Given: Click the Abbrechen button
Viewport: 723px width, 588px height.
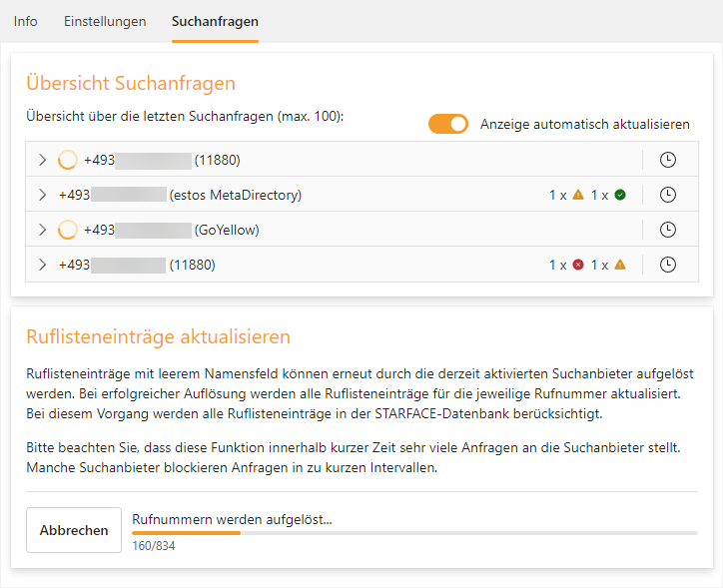Looking at the screenshot, I should coord(74,530).
